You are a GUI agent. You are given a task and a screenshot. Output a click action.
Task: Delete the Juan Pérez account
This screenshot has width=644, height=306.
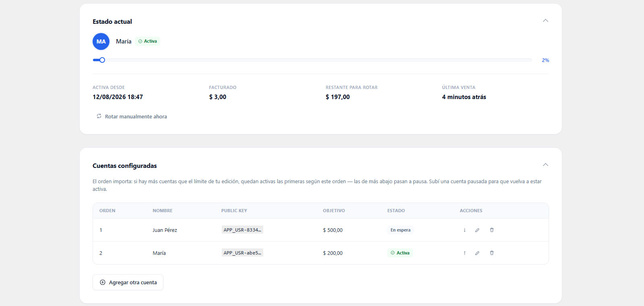click(x=492, y=230)
